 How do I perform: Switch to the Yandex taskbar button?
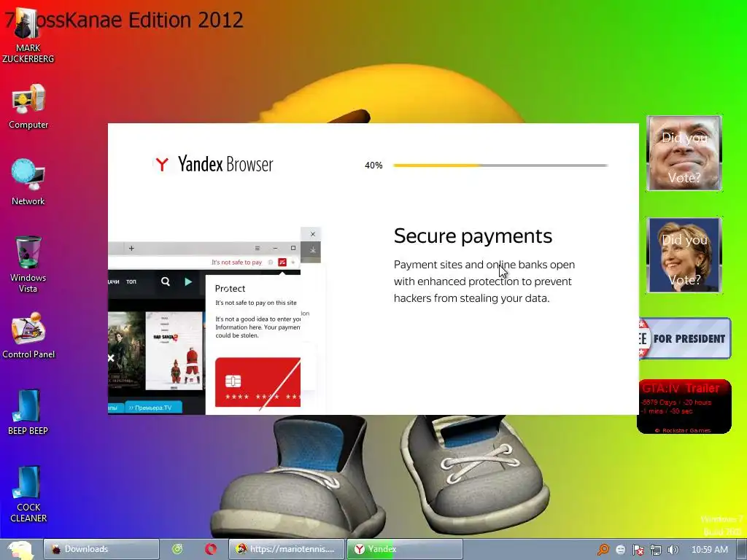[x=404, y=549]
